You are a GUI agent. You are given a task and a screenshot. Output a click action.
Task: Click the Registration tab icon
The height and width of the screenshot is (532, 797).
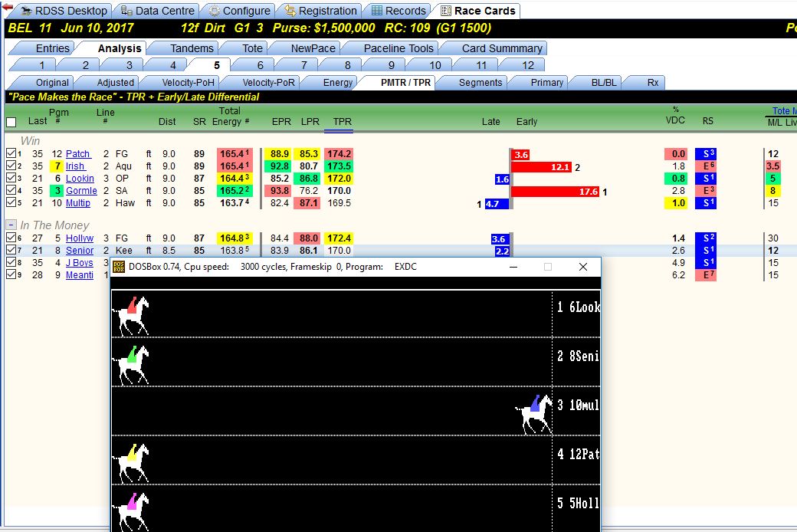coord(290,11)
